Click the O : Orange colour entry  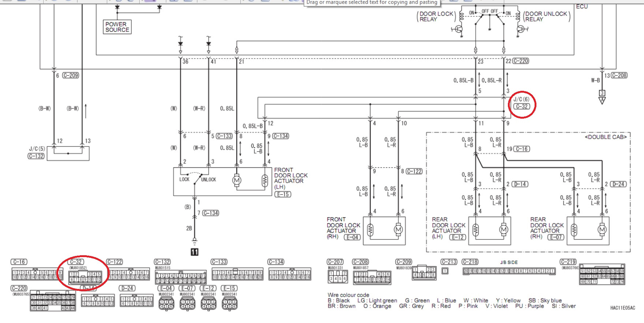pos(377,306)
